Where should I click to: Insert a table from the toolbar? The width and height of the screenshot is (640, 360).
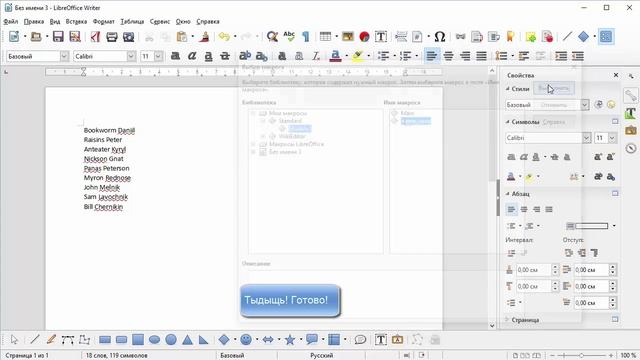click(x=325, y=37)
